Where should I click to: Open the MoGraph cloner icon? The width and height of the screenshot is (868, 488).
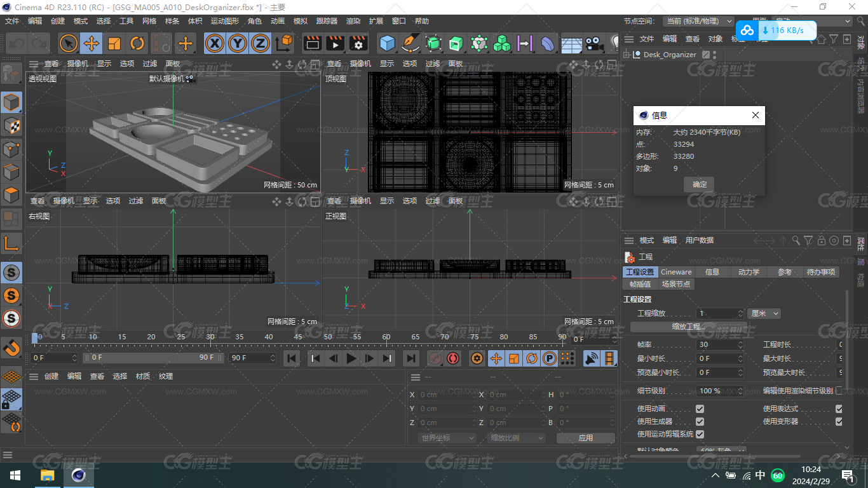pos(502,43)
